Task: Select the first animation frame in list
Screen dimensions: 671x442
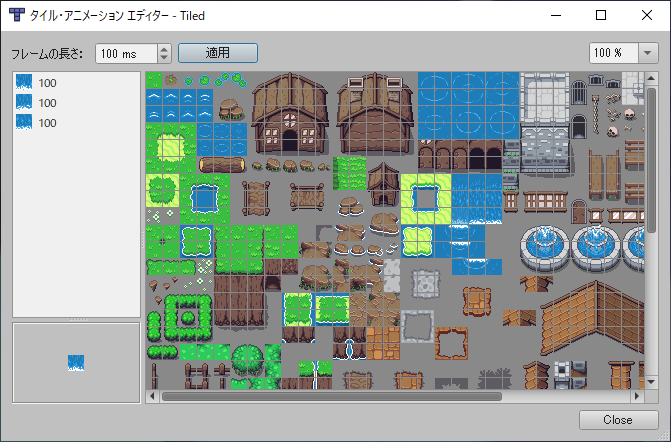Action: (x=76, y=83)
